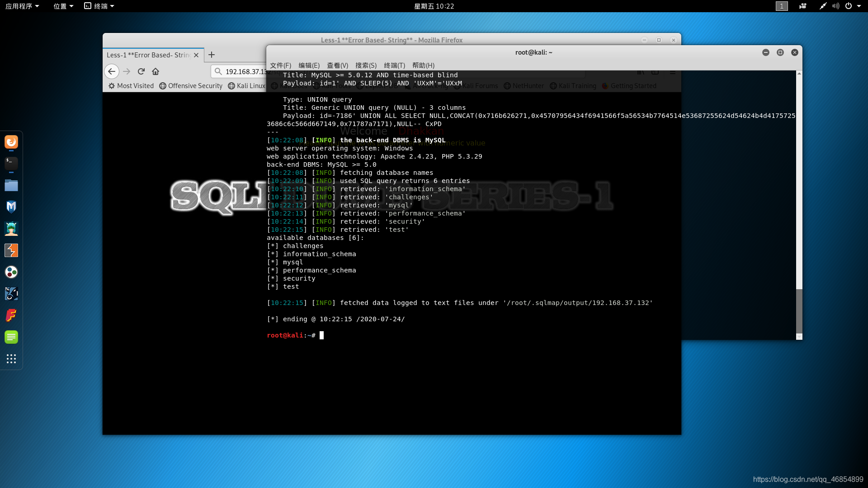Open the Files folder dock icon
This screenshot has height=488, width=868.
(x=11, y=185)
